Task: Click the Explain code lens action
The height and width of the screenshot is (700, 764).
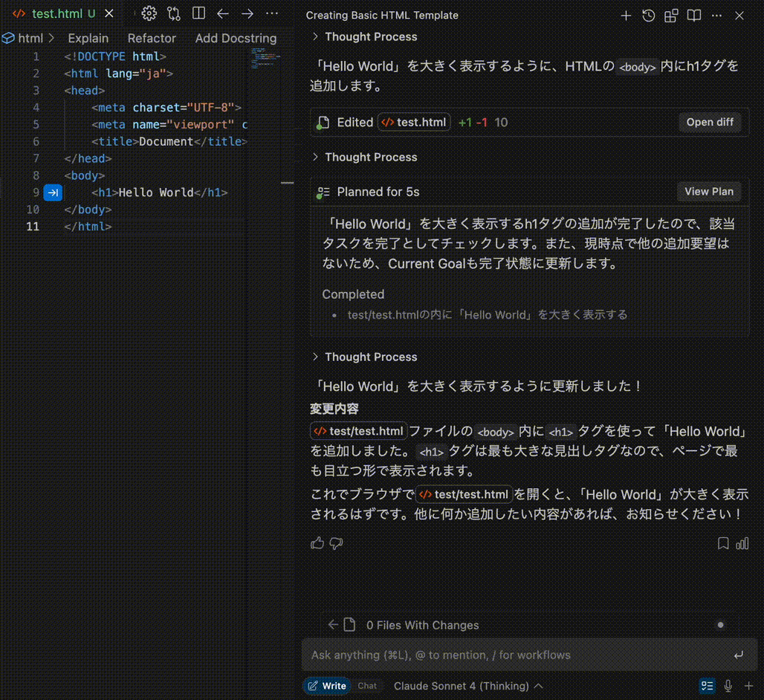Action: [x=88, y=38]
